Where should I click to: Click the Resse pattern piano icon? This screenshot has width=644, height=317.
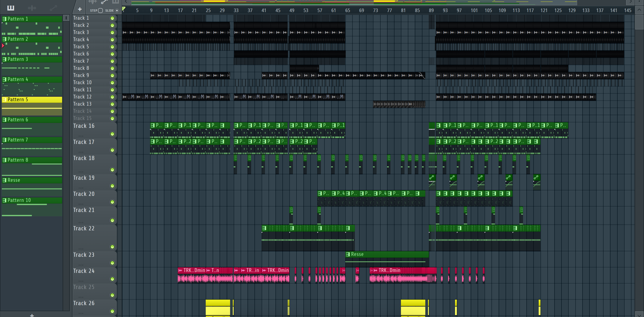tap(4, 180)
